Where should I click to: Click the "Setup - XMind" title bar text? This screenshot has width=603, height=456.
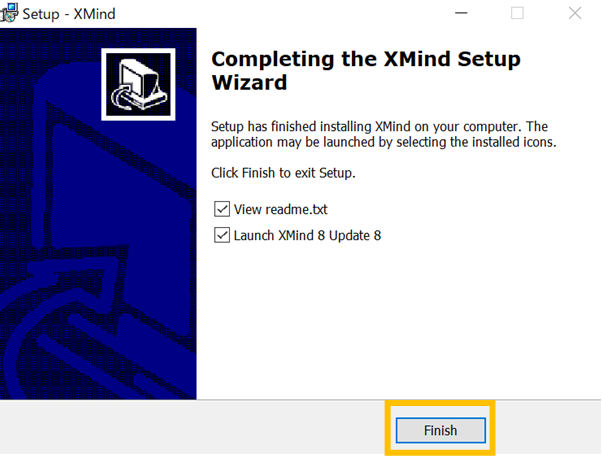[69, 14]
